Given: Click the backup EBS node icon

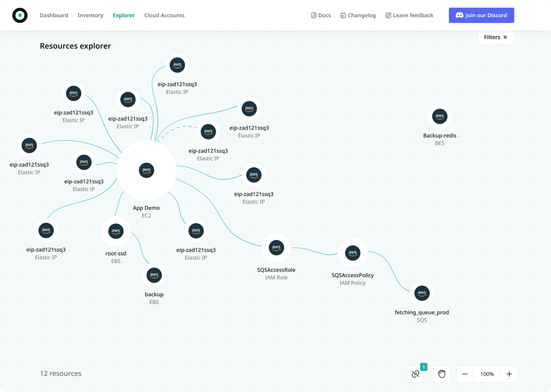Looking at the screenshot, I should click(154, 275).
